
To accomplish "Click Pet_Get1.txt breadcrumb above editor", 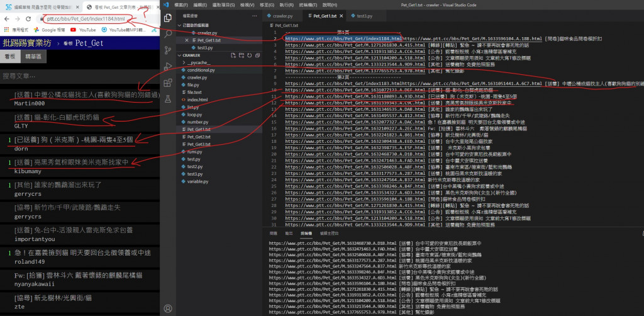I will (286, 25).
